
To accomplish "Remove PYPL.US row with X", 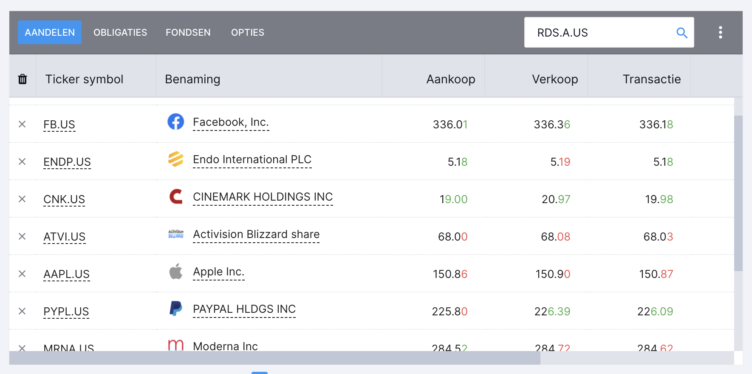I will tap(22, 311).
